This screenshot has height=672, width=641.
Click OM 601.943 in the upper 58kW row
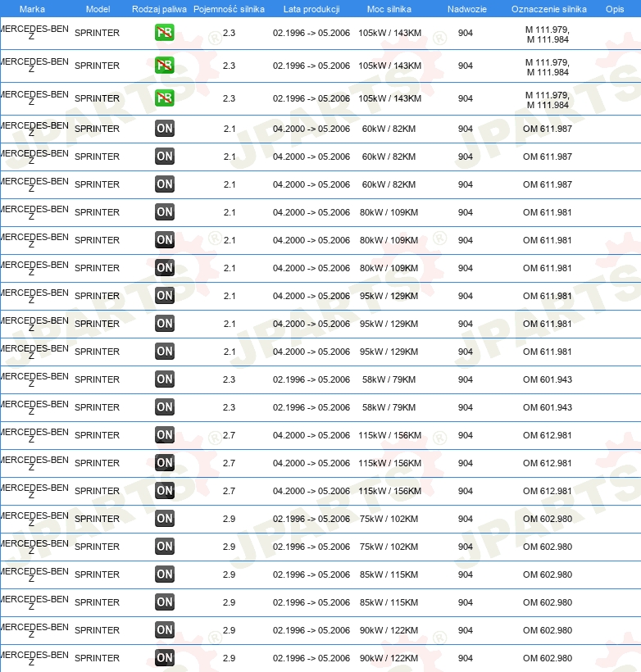(548, 379)
